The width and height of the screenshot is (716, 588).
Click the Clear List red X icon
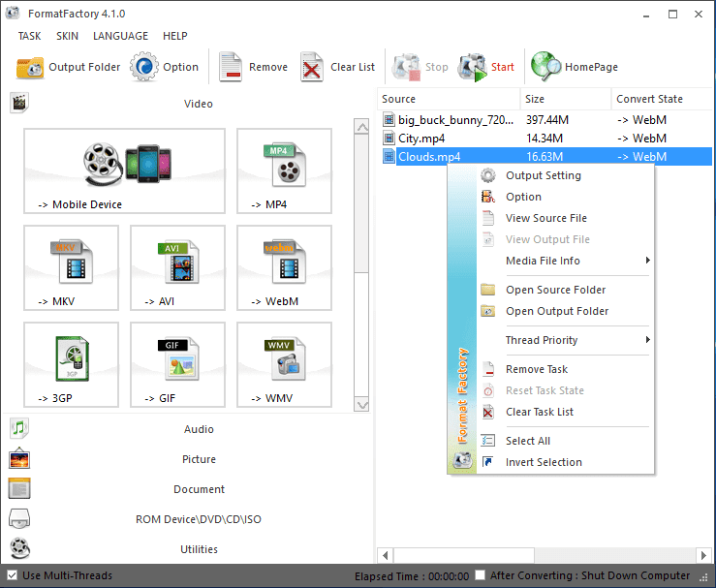click(x=311, y=67)
